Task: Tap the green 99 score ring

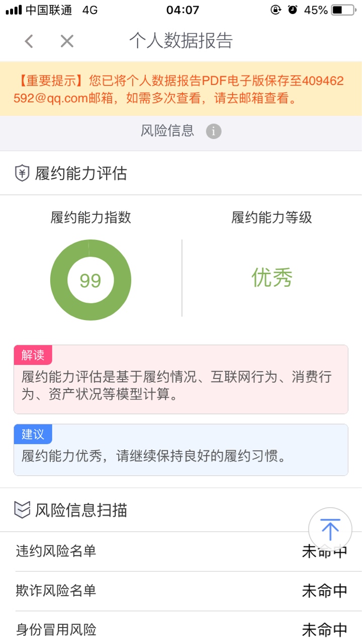Action: tap(90, 280)
